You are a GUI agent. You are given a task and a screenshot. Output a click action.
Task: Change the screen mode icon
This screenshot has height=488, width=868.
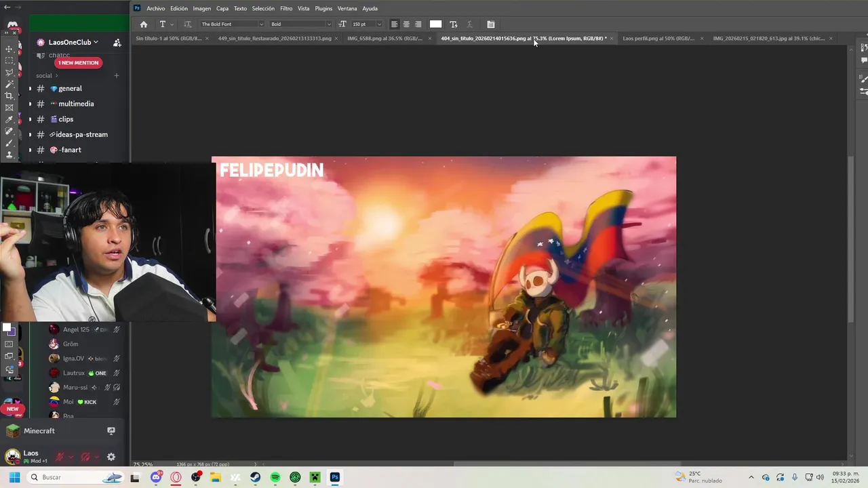coord(9,356)
